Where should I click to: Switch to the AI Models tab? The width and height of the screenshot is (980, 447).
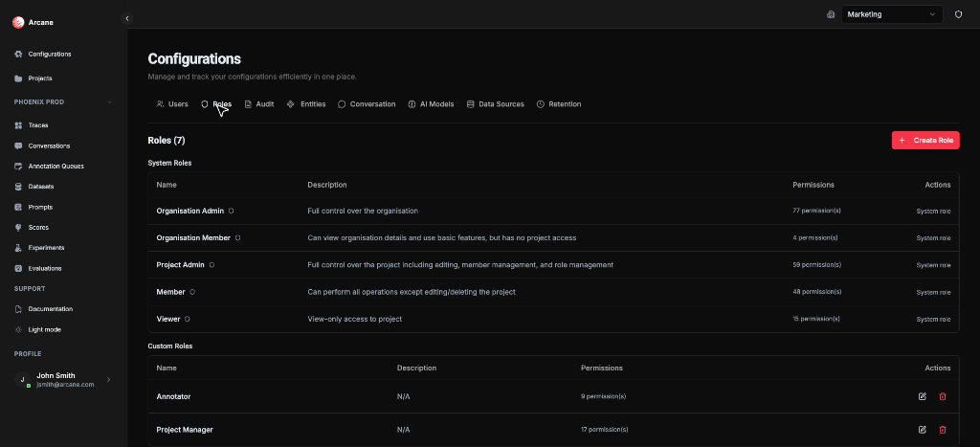(x=431, y=104)
